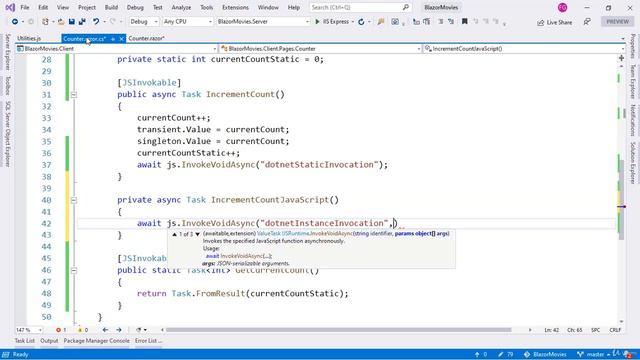Open the send feedback icon
The width and height of the screenshot is (640, 360).
[587, 22]
